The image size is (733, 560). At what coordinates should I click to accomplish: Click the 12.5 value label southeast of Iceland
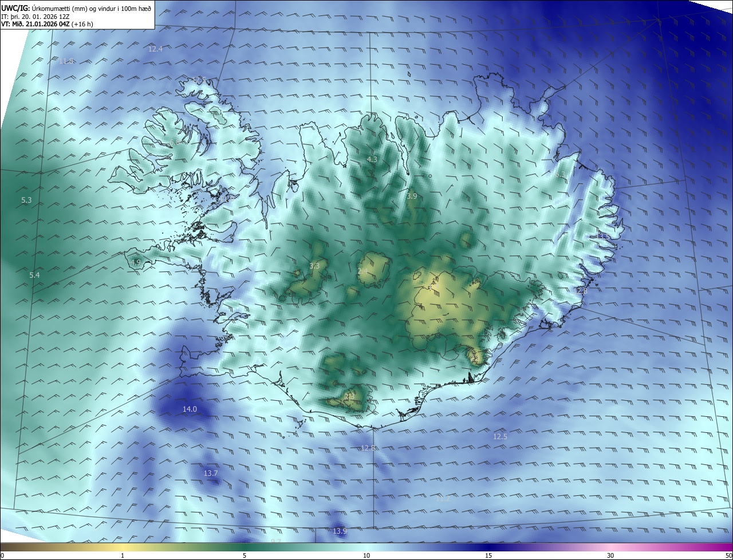point(500,437)
